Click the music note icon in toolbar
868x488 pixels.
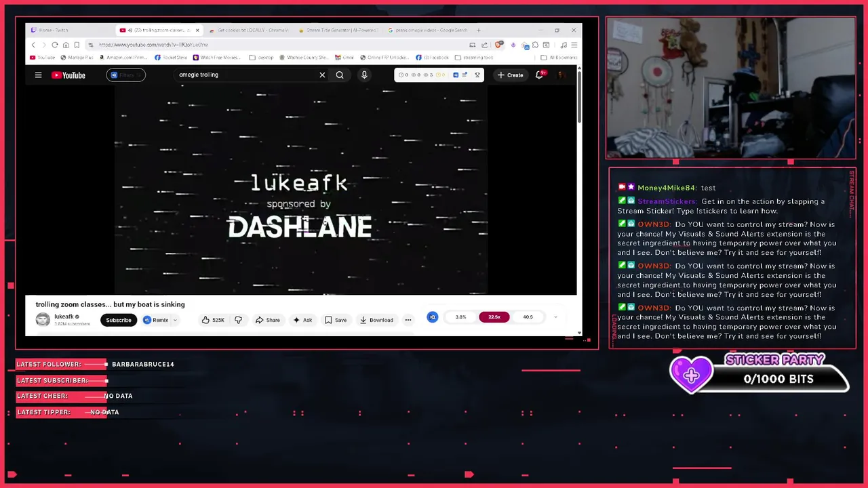pos(564,45)
